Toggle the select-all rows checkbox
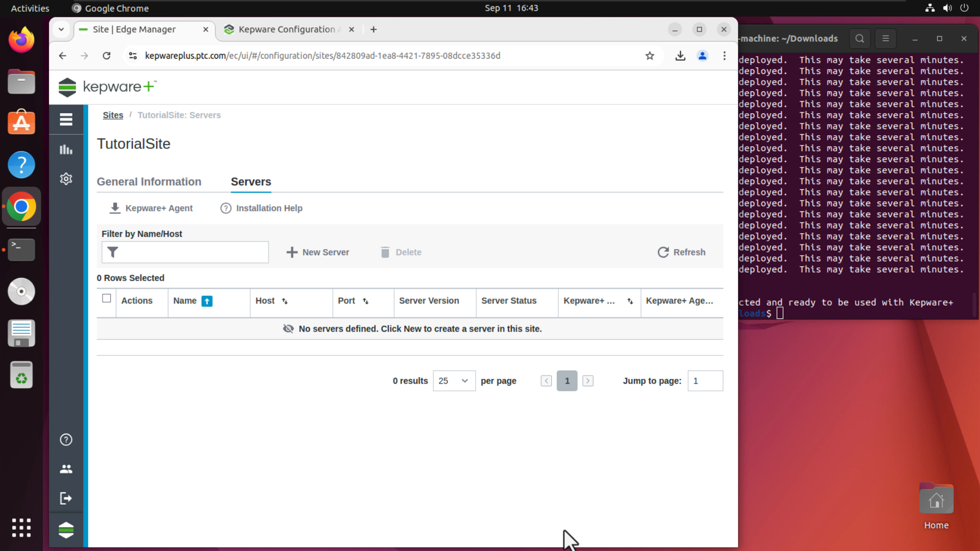Screen dimensions: 980x551 coord(106,298)
